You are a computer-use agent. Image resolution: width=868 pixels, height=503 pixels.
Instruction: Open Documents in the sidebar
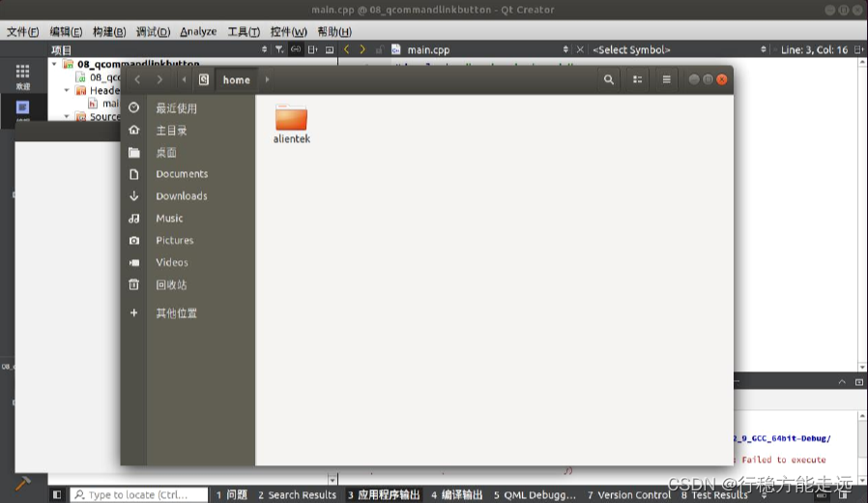click(188, 174)
